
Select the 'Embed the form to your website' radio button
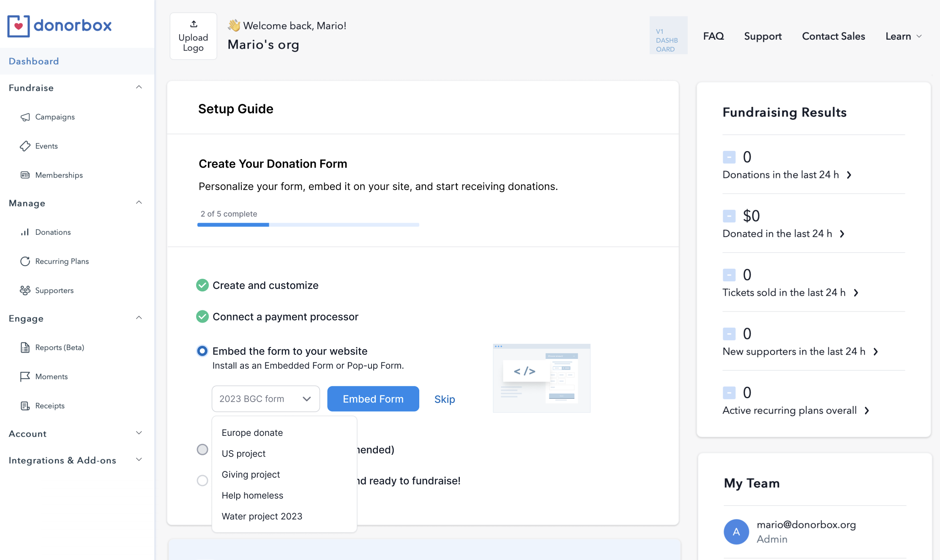[202, 351]
